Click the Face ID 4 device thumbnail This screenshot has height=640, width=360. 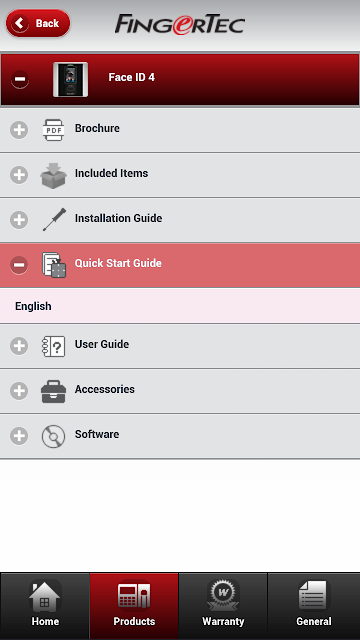(x=70, y=79)
